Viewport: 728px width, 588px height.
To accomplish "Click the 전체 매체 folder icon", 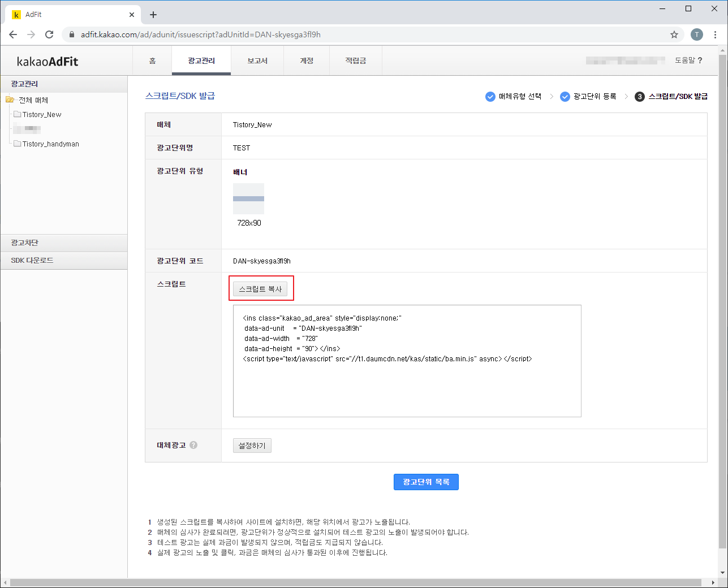I will coord(10,100).
